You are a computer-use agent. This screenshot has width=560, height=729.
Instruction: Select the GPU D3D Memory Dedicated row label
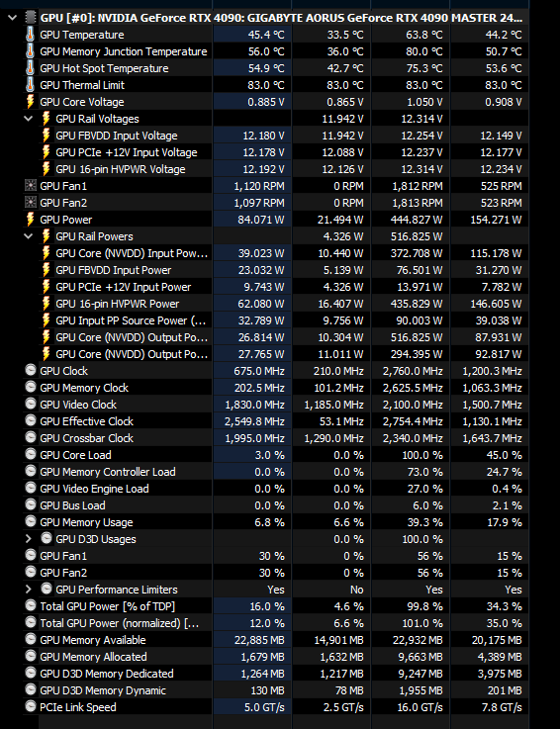(x=107, y=674)
